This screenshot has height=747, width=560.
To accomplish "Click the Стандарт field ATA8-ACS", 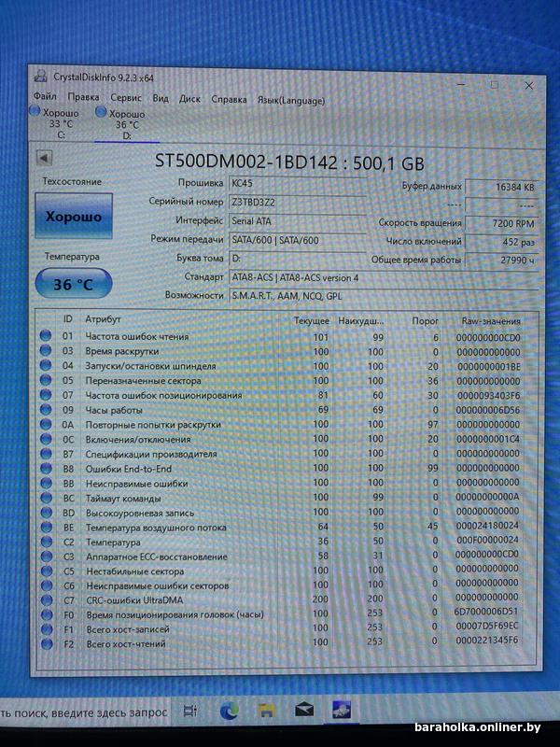I will 384,277.
